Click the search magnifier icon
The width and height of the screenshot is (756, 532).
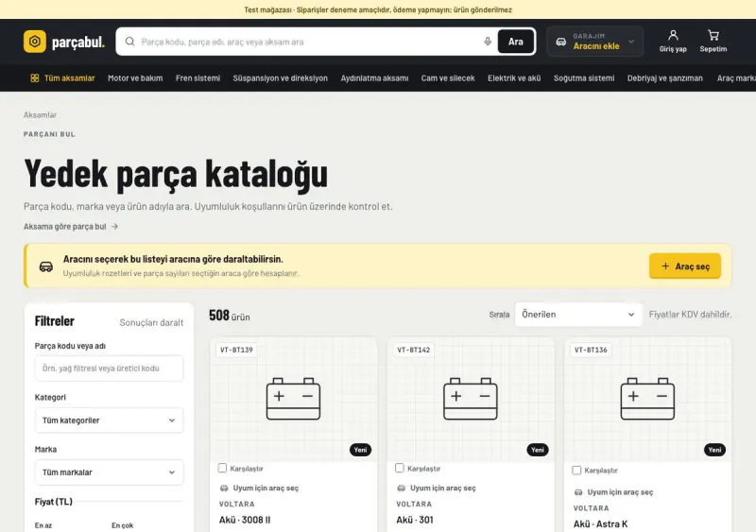click(129, 42)
